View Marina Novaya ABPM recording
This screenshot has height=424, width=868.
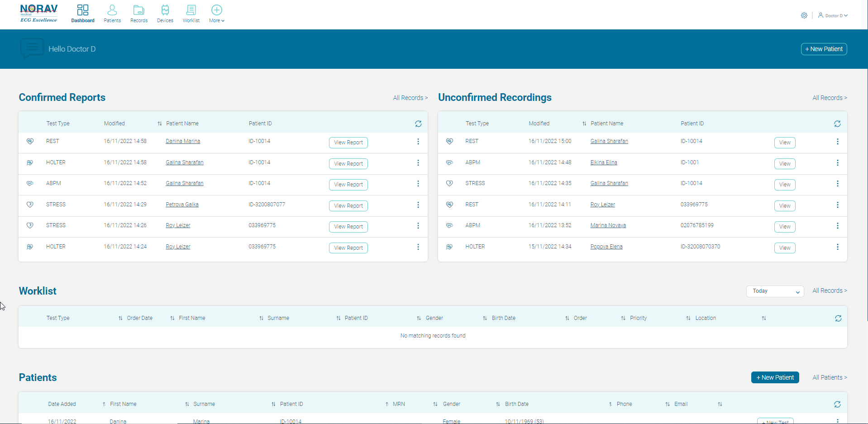click(785, 227)
